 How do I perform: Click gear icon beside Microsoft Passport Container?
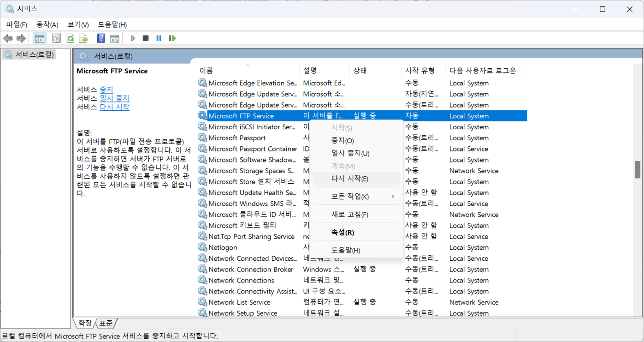click(x=202, y=149)
